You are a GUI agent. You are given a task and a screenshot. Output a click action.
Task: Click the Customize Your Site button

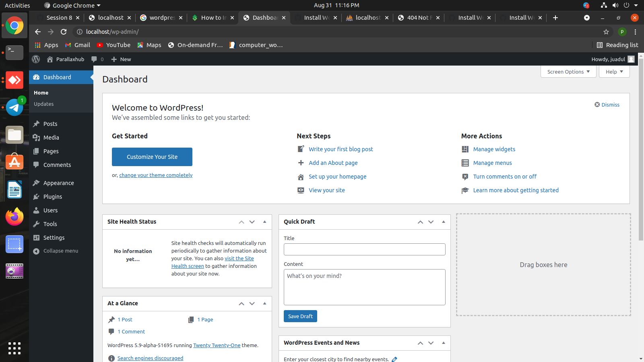(152, 157)
